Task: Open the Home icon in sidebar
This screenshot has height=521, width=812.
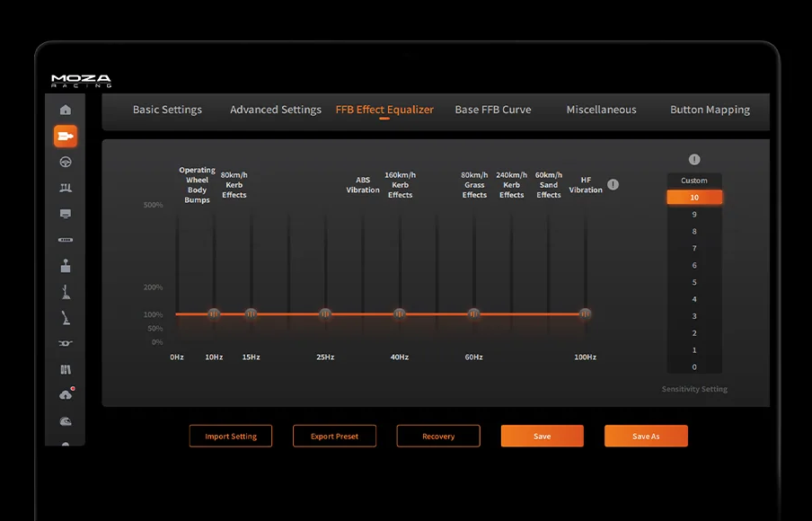Action: pyautogui.click(x=66, y=110)
